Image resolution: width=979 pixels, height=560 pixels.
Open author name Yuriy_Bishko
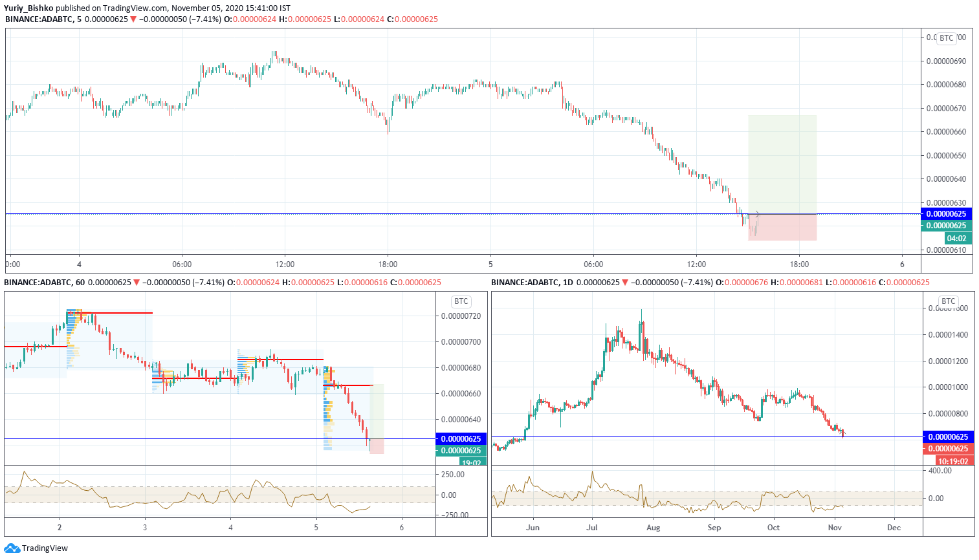[x=28, y=8]
